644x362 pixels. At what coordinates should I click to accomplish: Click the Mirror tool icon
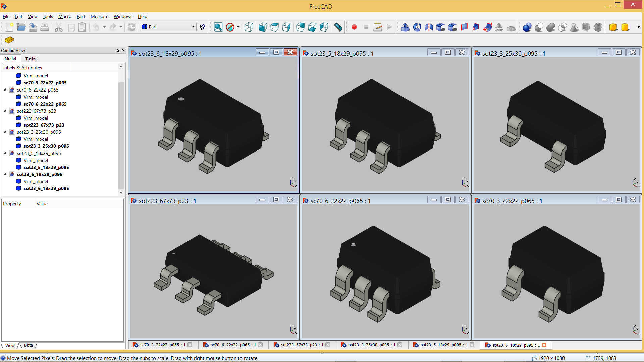tap(429, 27)
